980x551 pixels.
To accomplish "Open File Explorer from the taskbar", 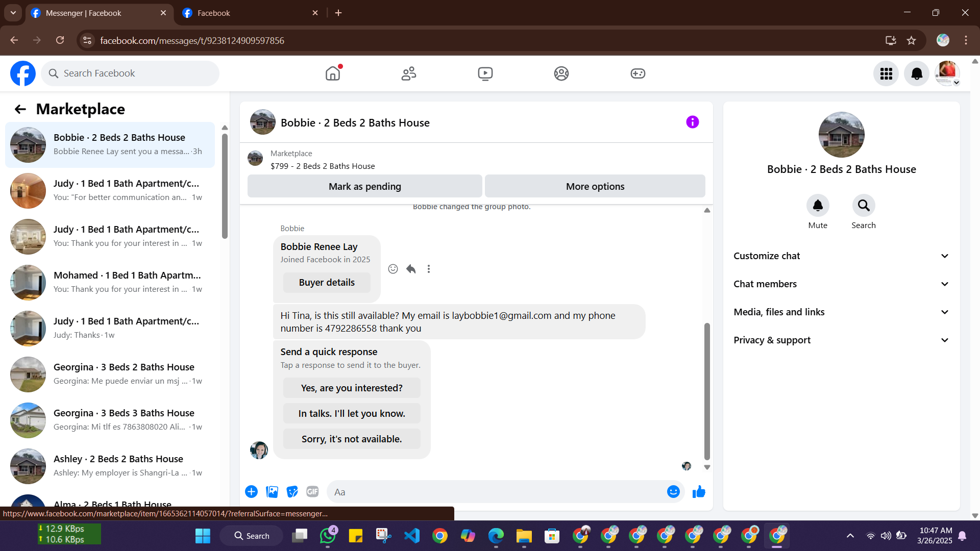I will pos(524,536).
